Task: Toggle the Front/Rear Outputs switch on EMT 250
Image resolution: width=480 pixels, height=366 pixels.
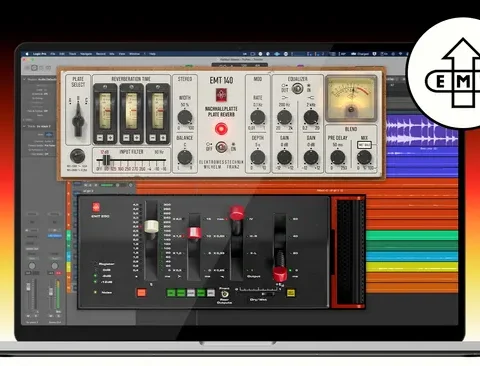Action: pos(224,294)
